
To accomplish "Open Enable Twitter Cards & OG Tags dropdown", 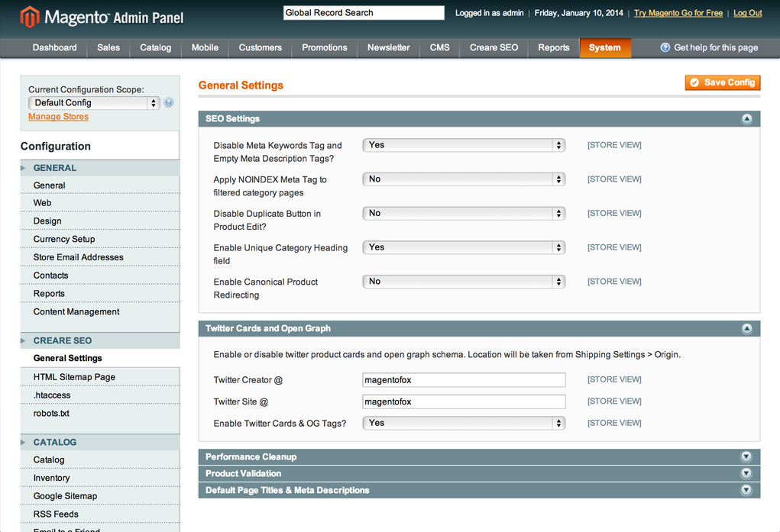I will [464, 423].
